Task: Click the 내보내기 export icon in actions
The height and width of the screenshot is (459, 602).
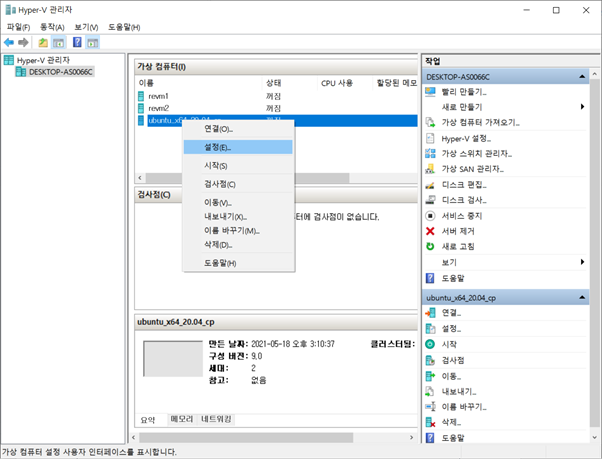Action: pos(430,391)
